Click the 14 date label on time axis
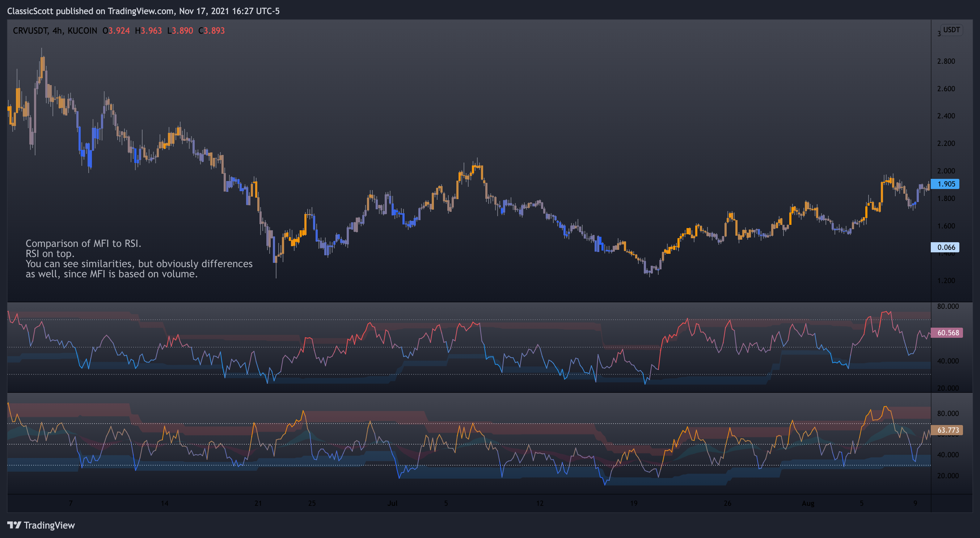Screen dimensions: 980x538 pos(164,503)
